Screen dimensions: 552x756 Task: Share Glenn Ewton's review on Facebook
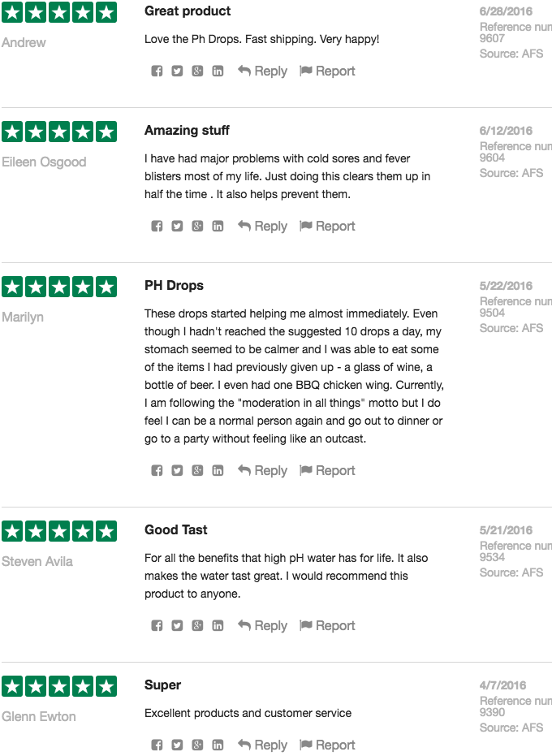click(157, 745)
